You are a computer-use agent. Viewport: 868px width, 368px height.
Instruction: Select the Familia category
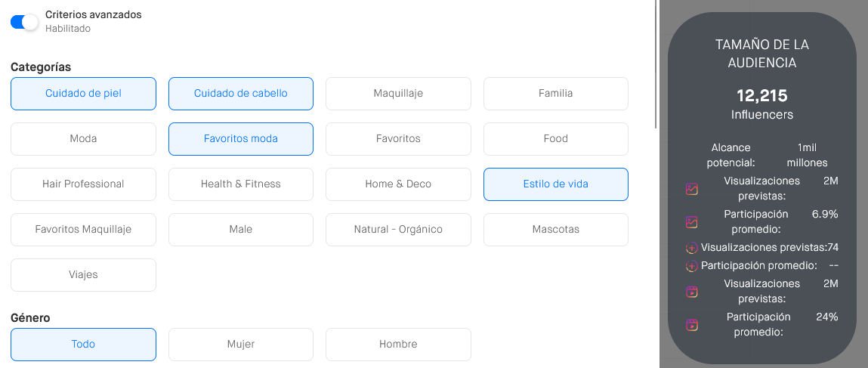click(x=556, y=94)
